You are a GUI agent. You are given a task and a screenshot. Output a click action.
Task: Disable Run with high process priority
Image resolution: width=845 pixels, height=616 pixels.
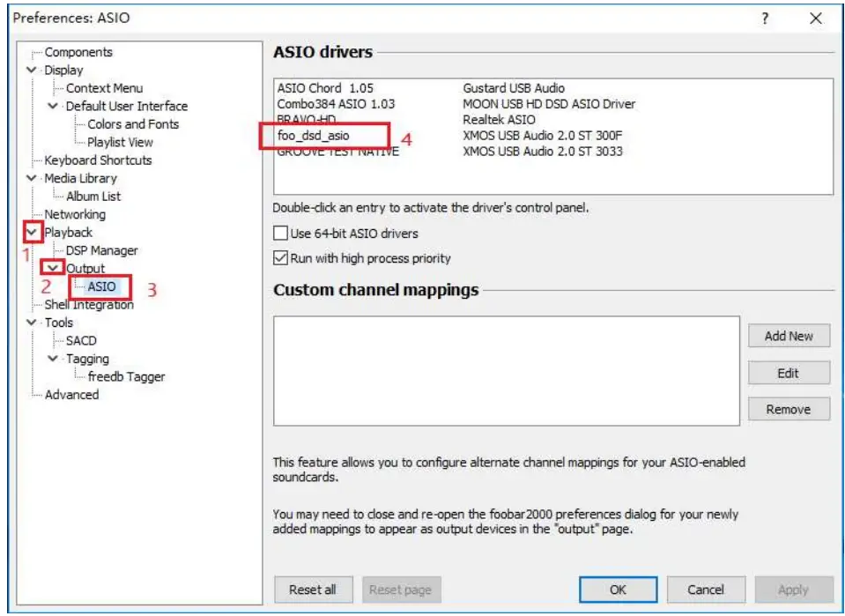point(281,259)
